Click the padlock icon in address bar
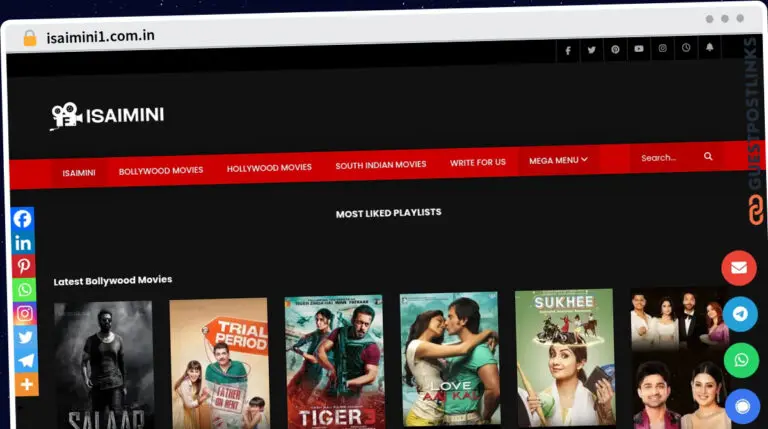 pos(30,38)
